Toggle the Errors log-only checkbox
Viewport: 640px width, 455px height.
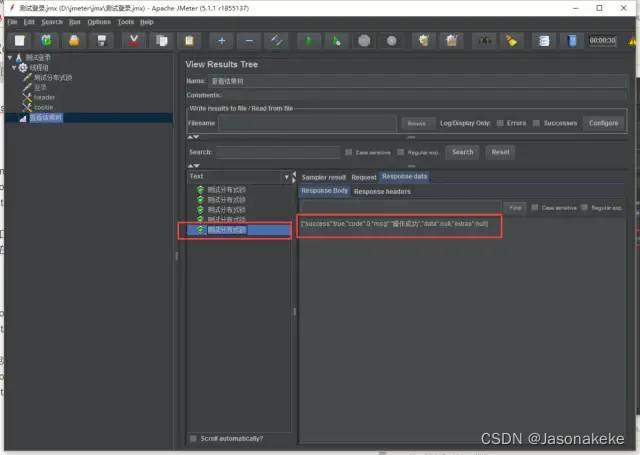coord(500,123)
